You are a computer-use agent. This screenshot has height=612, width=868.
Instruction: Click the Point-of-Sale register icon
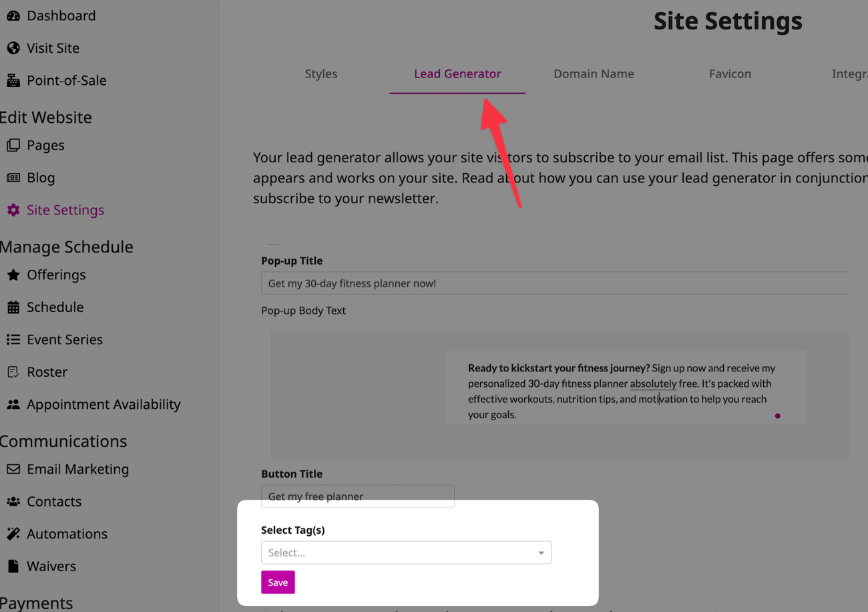coord(13,81)
